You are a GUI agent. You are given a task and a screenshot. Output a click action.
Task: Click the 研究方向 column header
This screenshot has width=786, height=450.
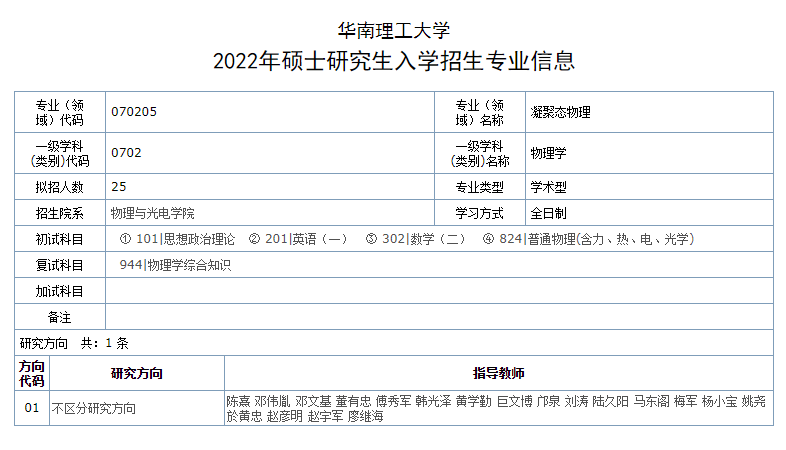point(137,374)
